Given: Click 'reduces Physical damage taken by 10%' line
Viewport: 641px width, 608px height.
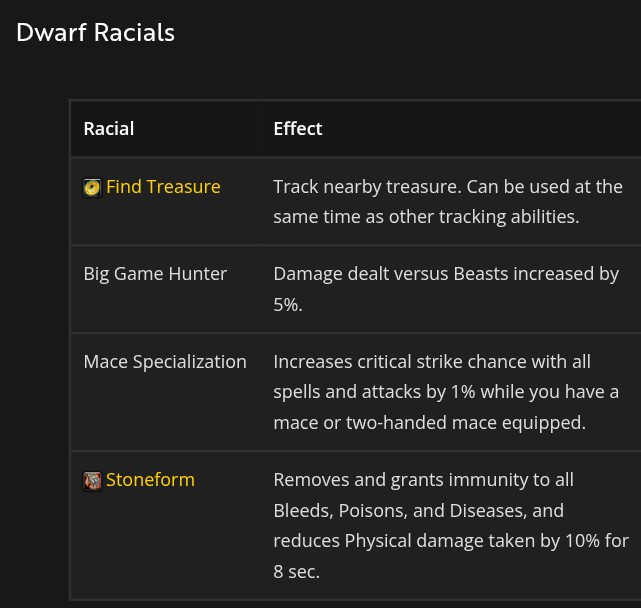Looking at the screenshot, I should (451, 541).
